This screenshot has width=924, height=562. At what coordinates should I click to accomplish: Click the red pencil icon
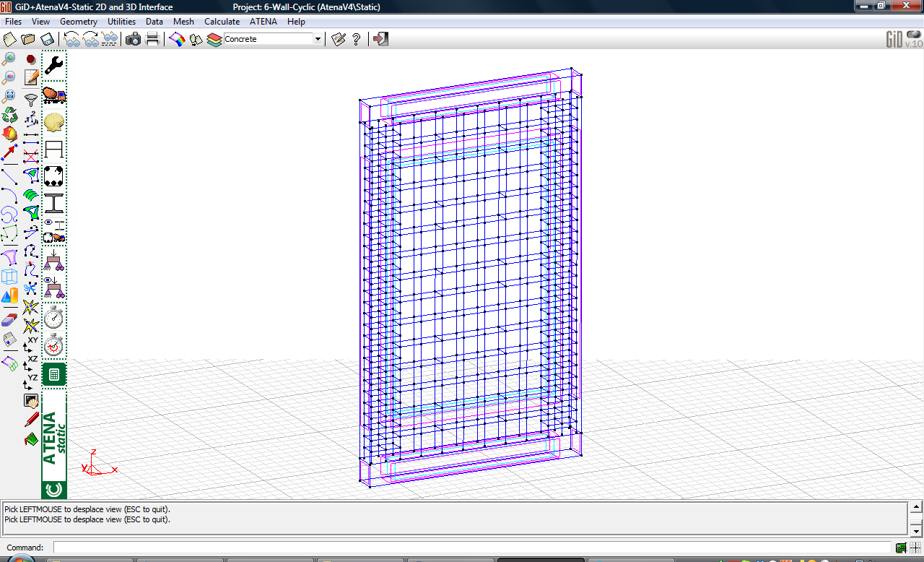(x=31, y=419)
